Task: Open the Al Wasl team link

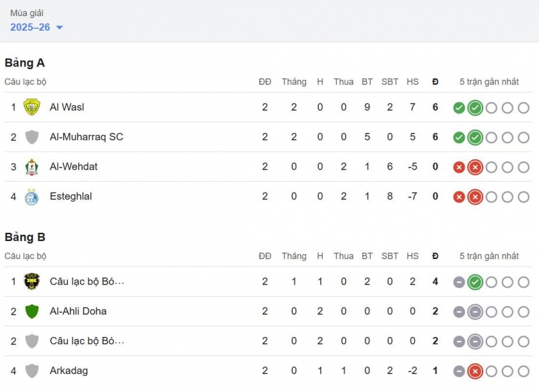Action: [x=67, y=107]
